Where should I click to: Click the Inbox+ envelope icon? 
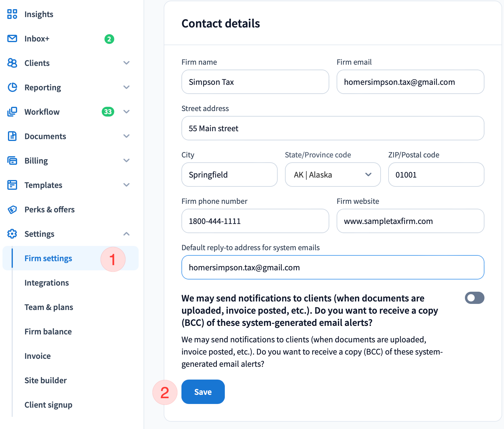coord(12,38)
